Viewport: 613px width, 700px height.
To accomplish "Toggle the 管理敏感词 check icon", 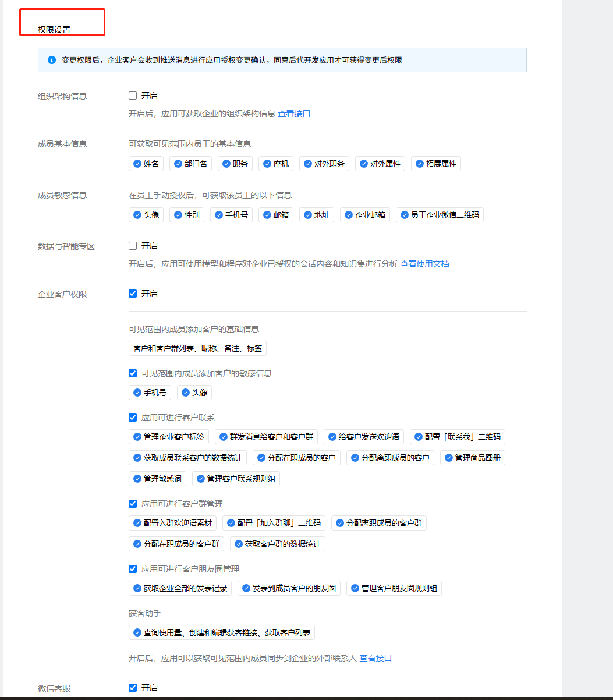I will click(x=137, y=479).
